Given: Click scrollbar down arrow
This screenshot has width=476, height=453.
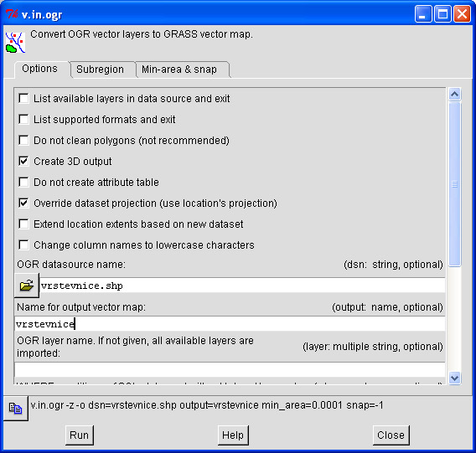Looking at the screenshot, I should pos(454,378).
